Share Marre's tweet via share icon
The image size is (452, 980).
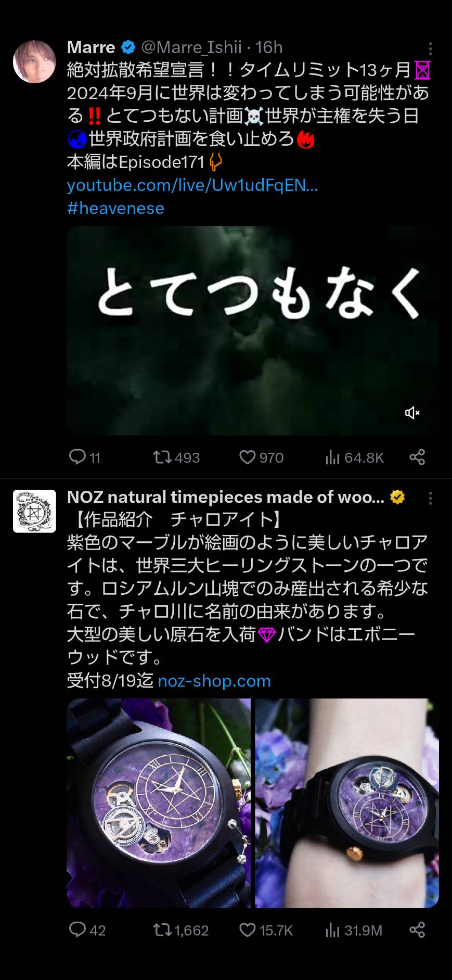coord(417,457)
